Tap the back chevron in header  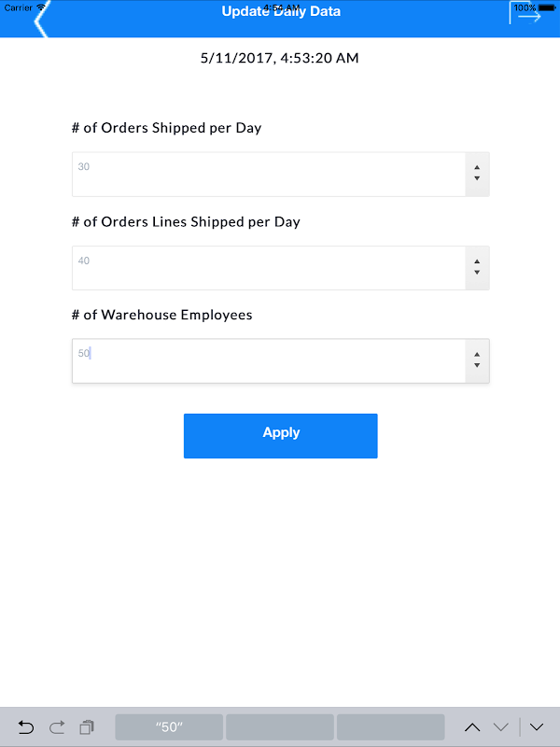(39, 21)
